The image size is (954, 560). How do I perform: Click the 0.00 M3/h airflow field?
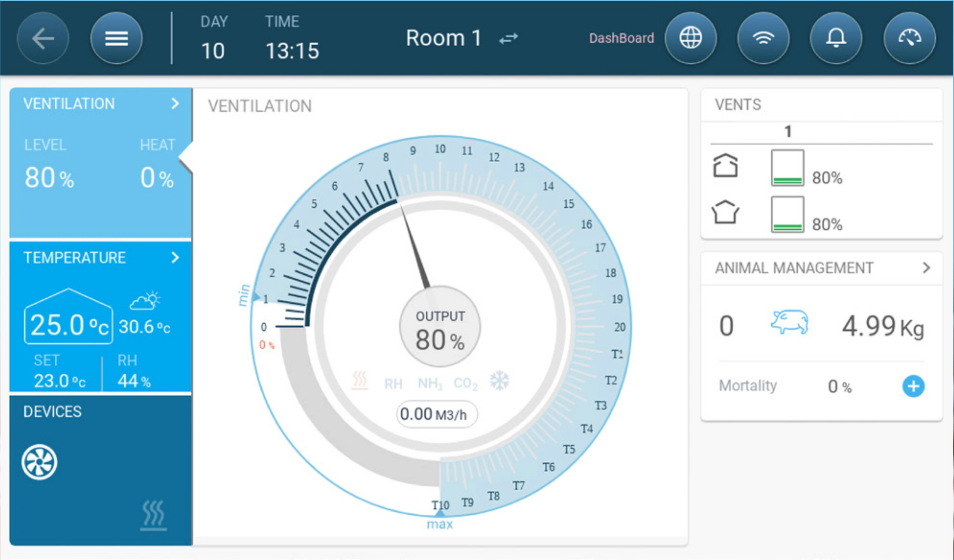[436, 414]
